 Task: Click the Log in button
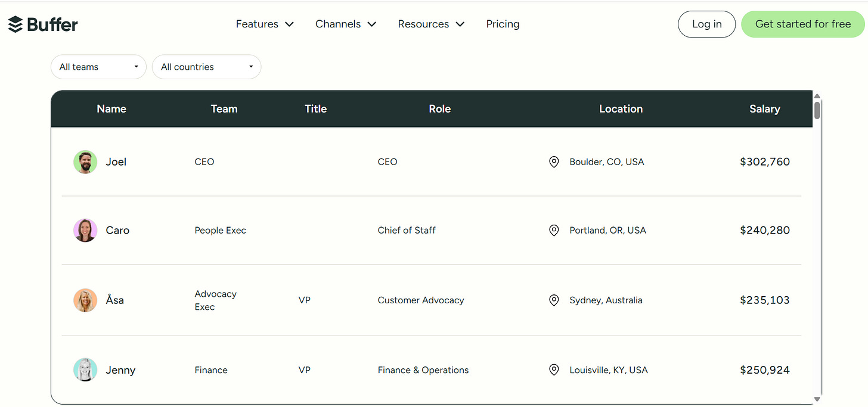(x=706, y=24)
